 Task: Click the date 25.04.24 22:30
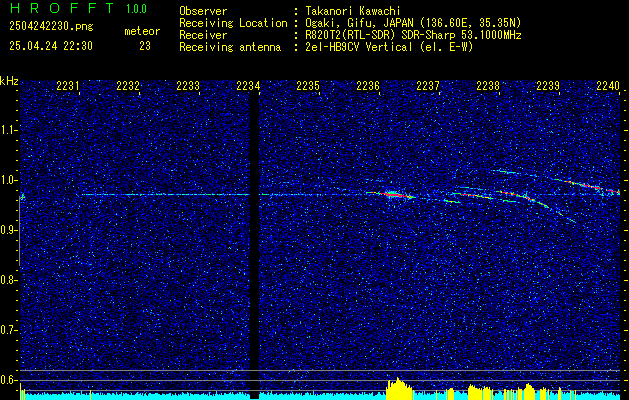point(51,46)
